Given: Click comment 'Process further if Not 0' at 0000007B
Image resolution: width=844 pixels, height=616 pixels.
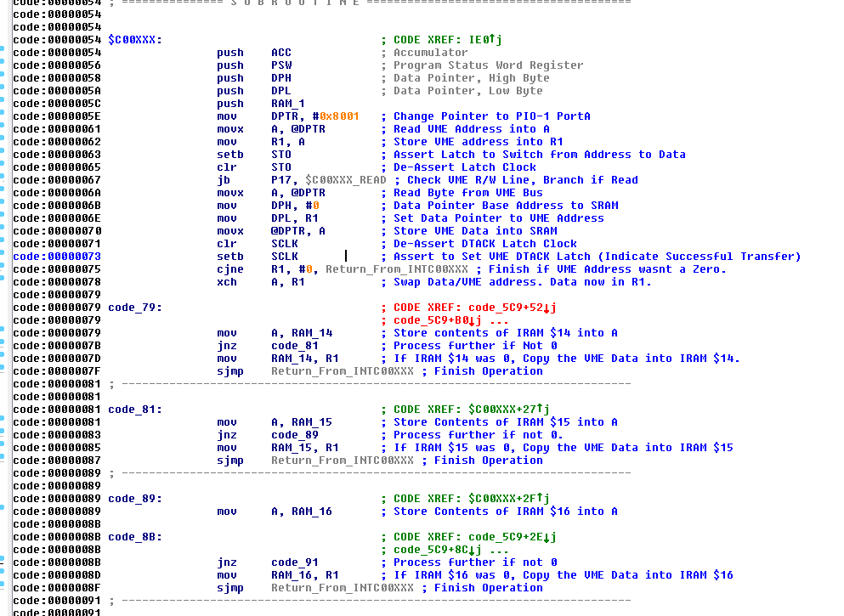Looking at the screenshot, I should tap(475, 346).
